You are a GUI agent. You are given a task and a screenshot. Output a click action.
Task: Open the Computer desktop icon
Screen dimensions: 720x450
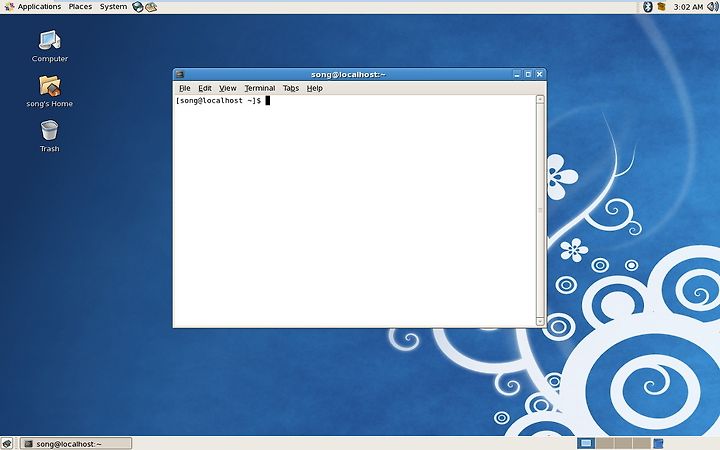tap(50, 46)
